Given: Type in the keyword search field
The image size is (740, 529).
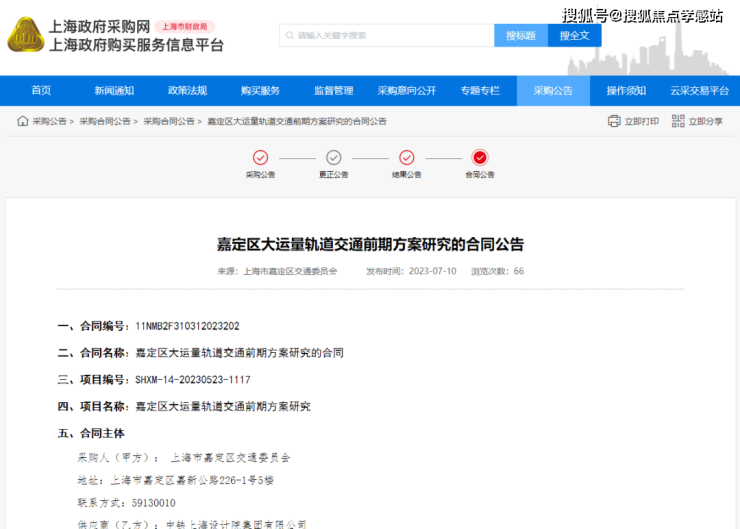Looking at the screenshot, I should click(x=390, y=36).
